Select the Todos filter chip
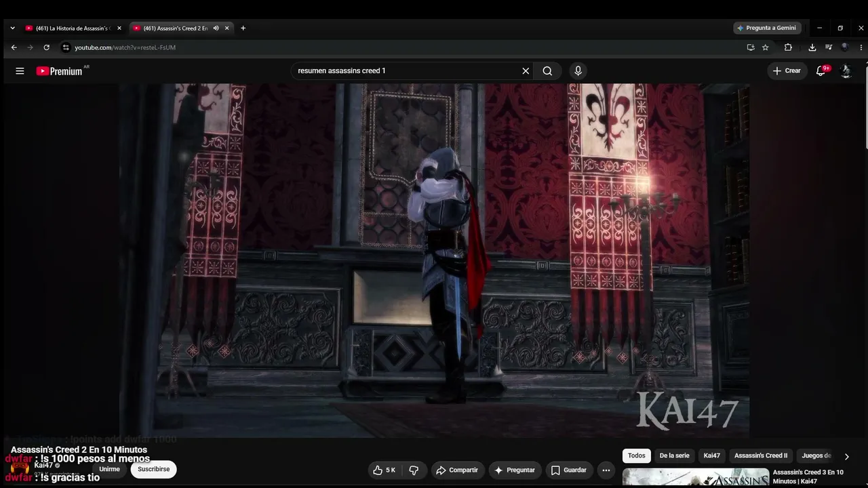The image size is (868, 488). [637, 455]
